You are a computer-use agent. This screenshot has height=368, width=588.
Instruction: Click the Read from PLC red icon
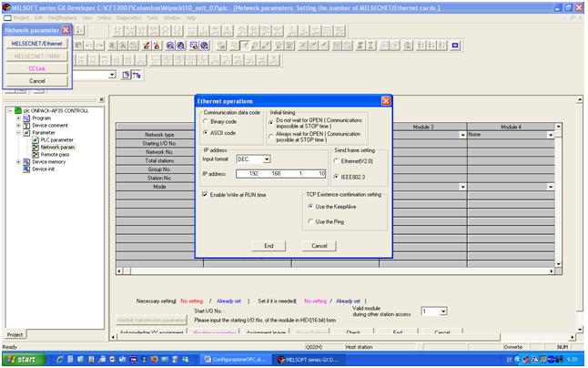(157, 46)
